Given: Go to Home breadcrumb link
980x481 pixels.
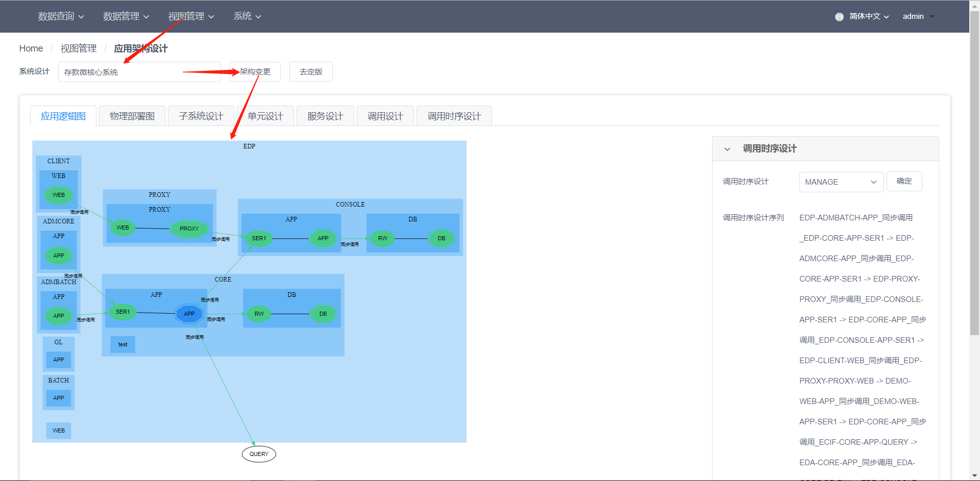Looking at the screenshot, I should point(31,48).
